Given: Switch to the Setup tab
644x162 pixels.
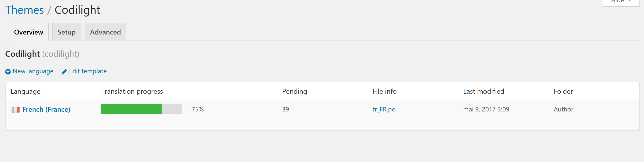Looking at the screenshot, I should (x=67, y=32).
